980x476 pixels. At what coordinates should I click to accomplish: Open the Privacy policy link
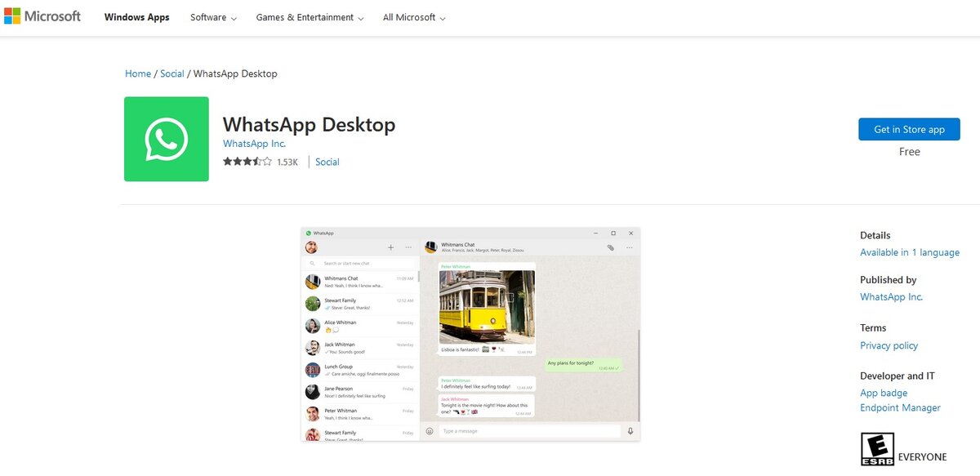(889, 345)
